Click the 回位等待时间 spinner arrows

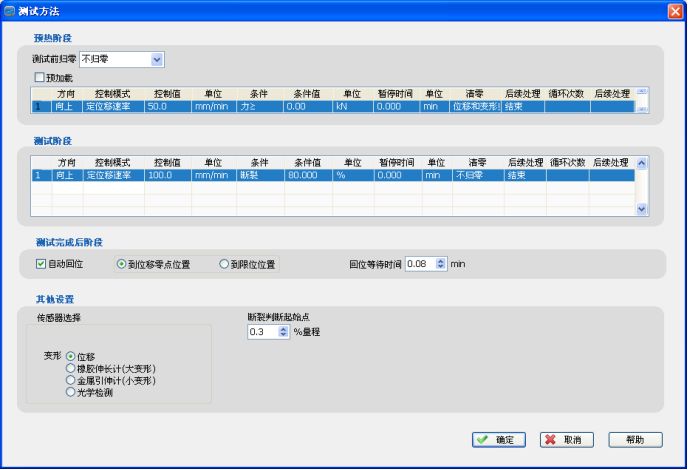(x=440, y=264)
